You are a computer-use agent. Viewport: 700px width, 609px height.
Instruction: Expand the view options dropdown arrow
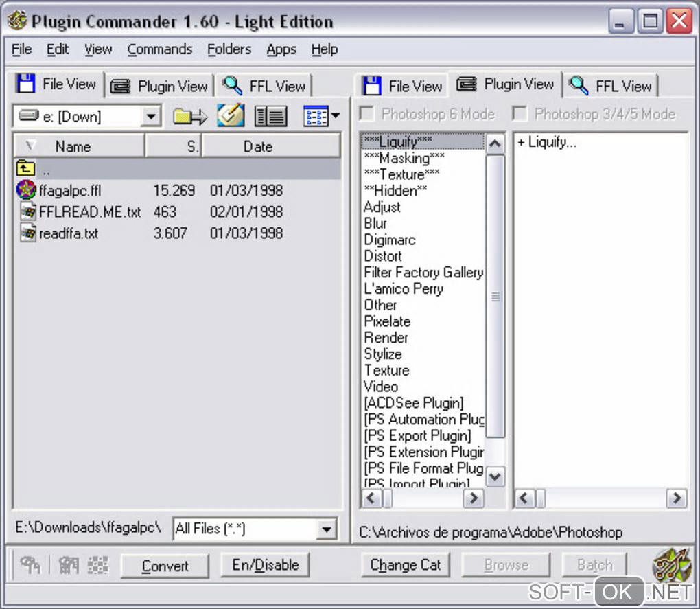336,116
